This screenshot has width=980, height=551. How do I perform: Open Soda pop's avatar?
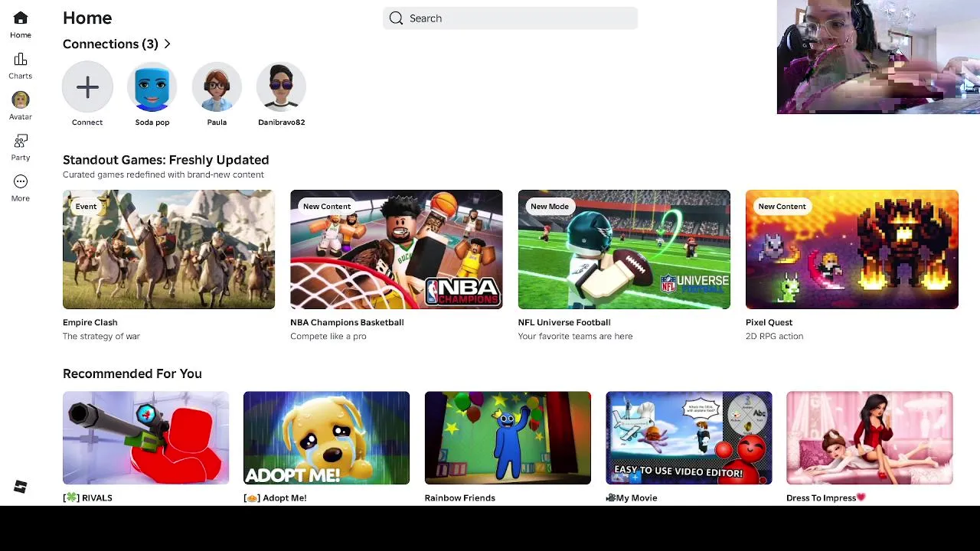coord(152,87)
